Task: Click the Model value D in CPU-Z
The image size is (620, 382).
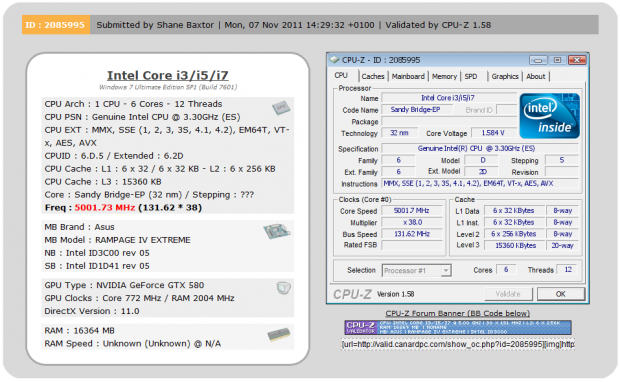Action: pyautogui.click(x=482, y=160)
